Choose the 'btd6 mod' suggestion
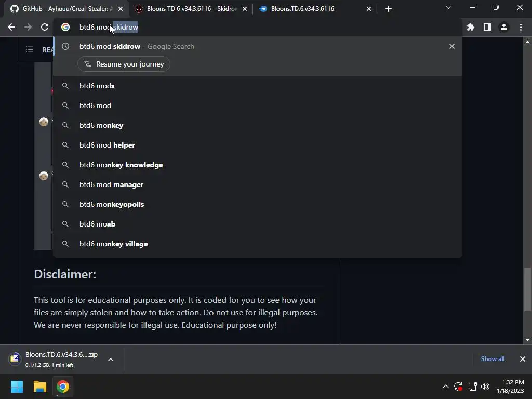 point(257,105)
